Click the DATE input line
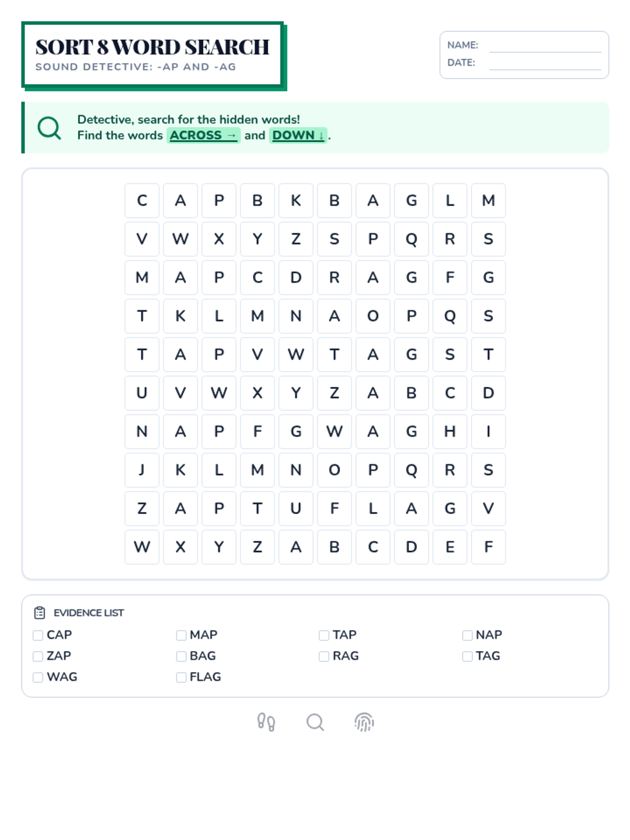The width and height of the screenshot is (630, 840). point(545,64)
